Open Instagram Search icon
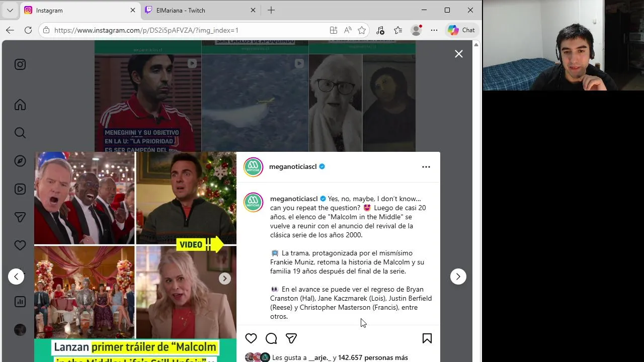 pos(20,133)
